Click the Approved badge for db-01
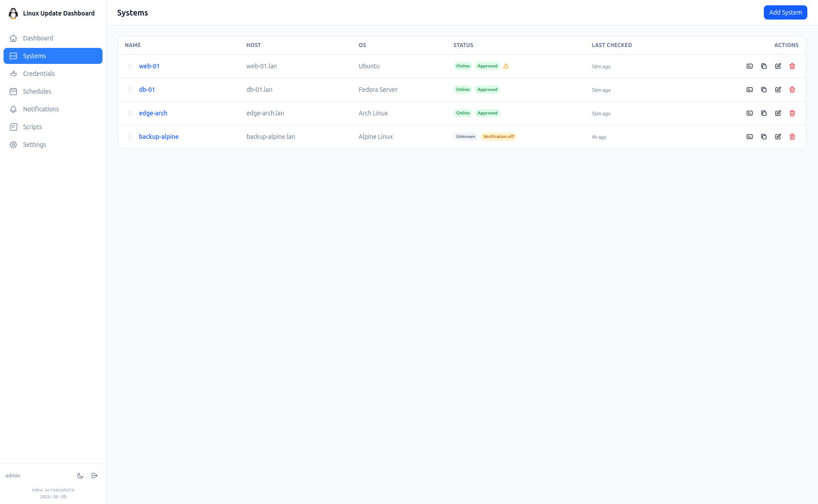The height and width of the screenshot is (504, 818). 487,90
